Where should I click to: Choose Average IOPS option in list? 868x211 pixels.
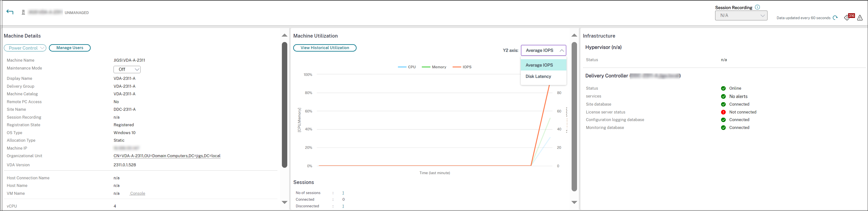(x=539, y=65)
